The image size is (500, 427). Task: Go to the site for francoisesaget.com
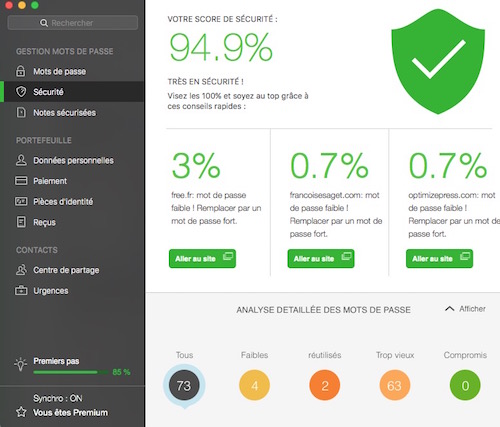coord(321,258)
